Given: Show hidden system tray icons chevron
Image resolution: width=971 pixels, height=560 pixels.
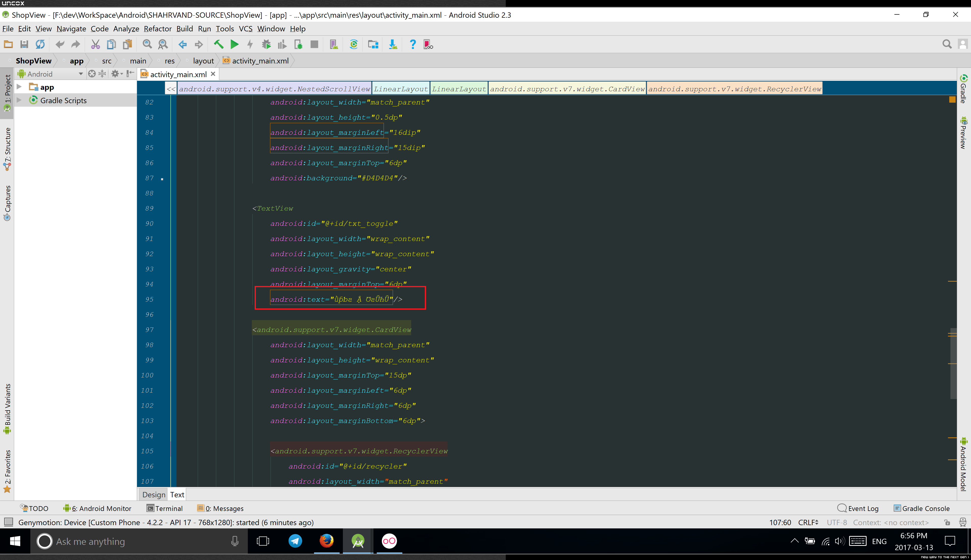Looking at the screenshot, I should click(x=795, y=541).
